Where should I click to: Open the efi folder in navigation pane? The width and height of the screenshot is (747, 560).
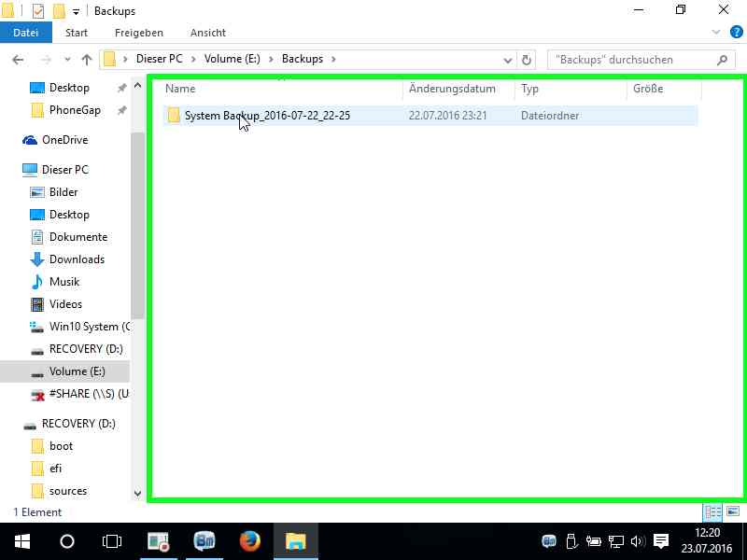55,469
